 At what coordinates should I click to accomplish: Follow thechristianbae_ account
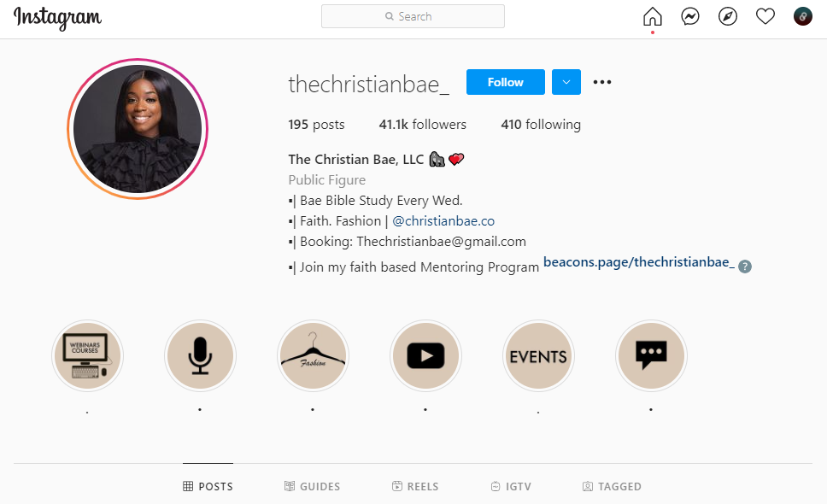(x=505, y=82)
